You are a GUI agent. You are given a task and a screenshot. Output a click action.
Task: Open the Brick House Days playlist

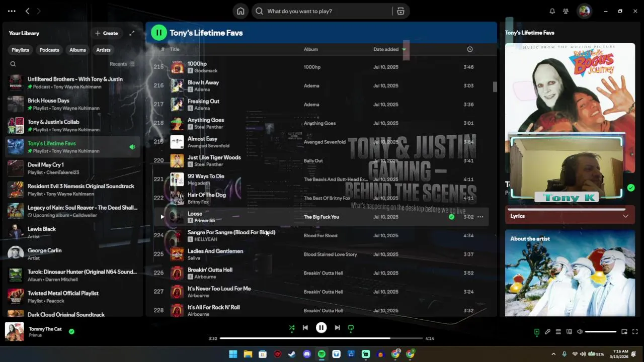click(73, 104)
